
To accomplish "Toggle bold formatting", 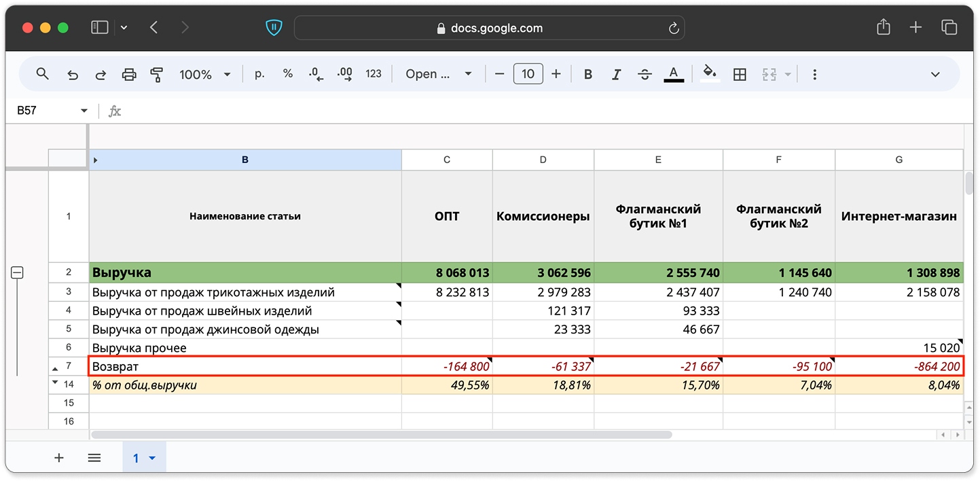I will 588,75.
